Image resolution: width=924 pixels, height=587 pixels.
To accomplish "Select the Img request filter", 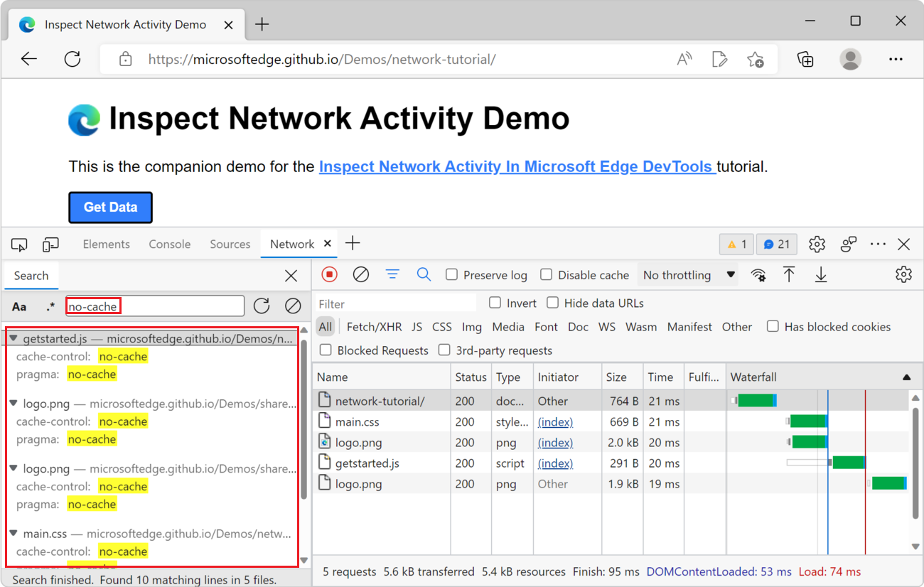I will [471, 326].
